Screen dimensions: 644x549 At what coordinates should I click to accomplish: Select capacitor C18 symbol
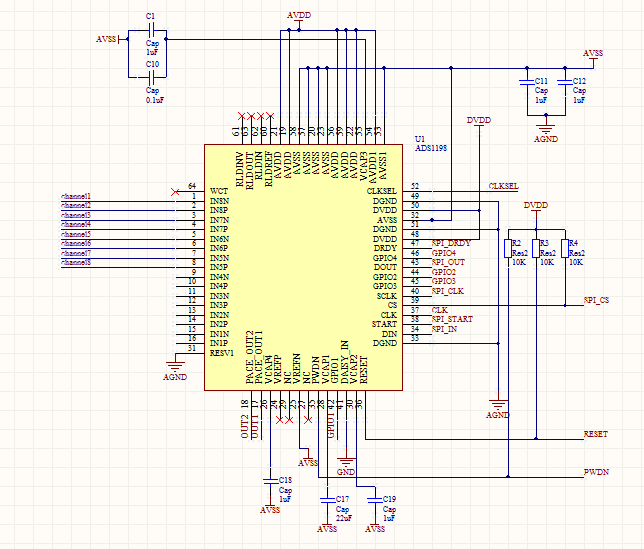pyautogui.click(x=270, y=481)
